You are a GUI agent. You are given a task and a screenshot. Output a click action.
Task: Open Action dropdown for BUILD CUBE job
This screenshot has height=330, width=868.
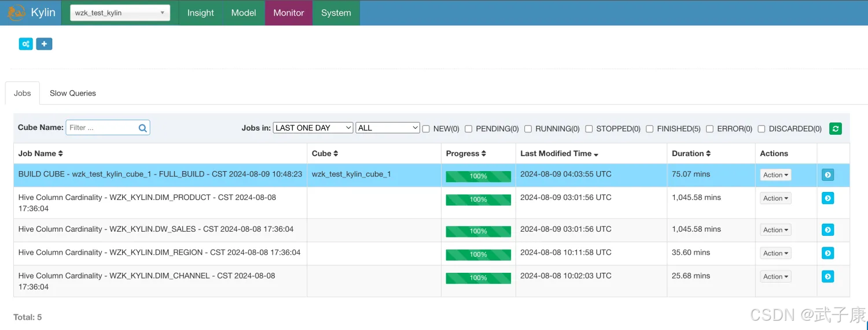coord(775,175)
